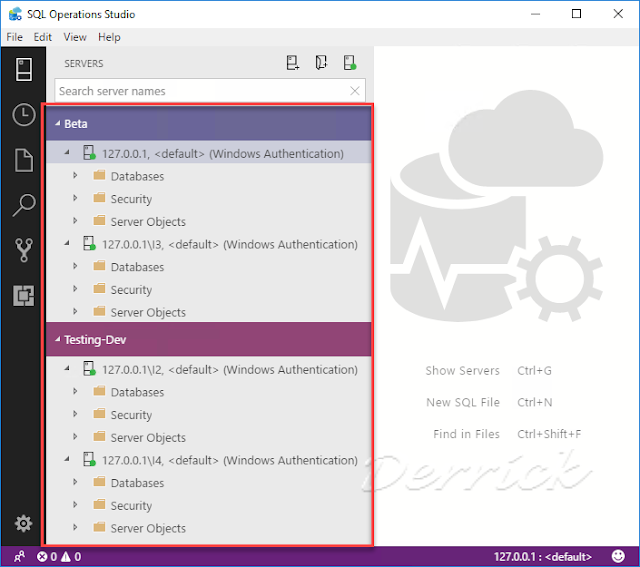Select 127.0.0.1\I3, <default> server row
The image size is (640, 567).
coord(209,244)
